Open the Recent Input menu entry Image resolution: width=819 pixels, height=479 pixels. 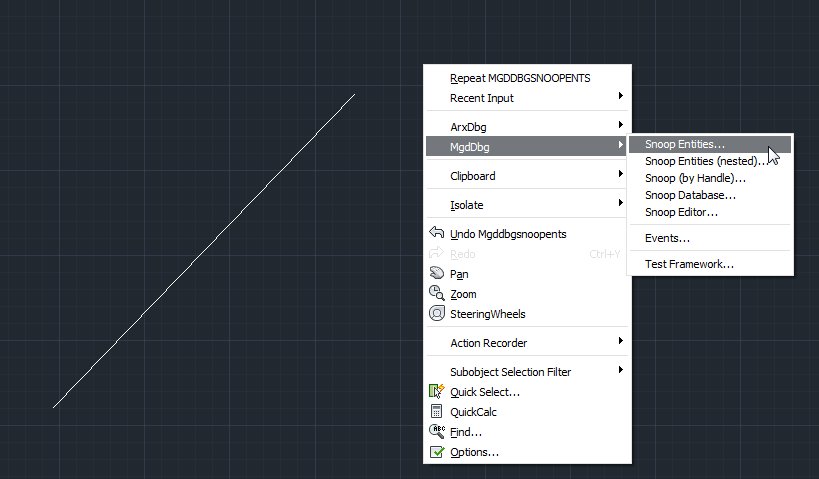[x=527, y=98]
